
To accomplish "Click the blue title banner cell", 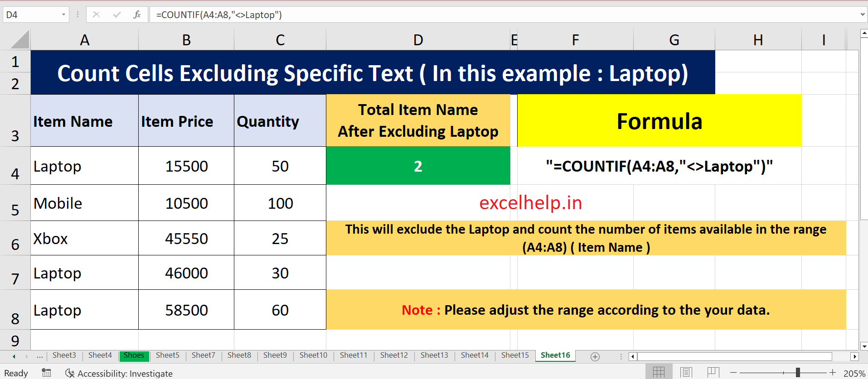I will (x=373, y=72).
